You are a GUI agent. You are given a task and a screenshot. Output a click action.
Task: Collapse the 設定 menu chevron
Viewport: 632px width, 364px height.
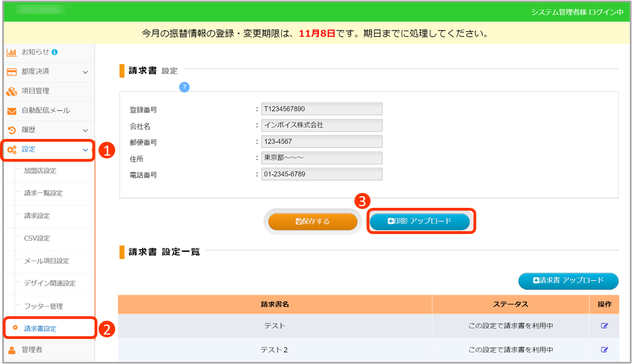85,149
